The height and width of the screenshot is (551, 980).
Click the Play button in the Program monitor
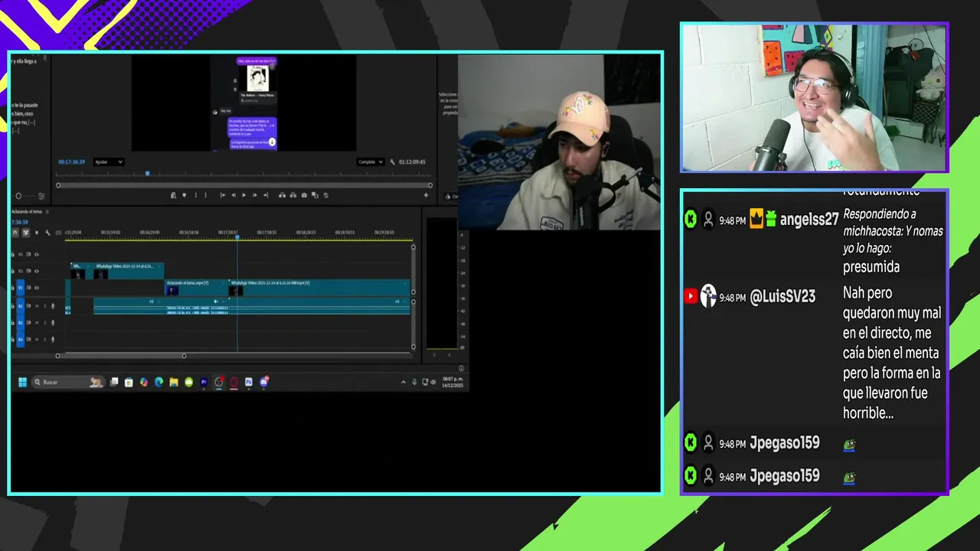244,195
